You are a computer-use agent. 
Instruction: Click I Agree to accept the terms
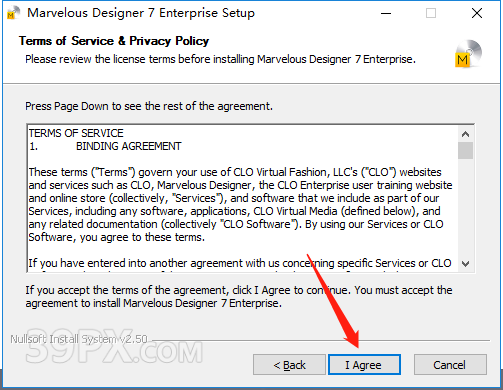[364, 365]
